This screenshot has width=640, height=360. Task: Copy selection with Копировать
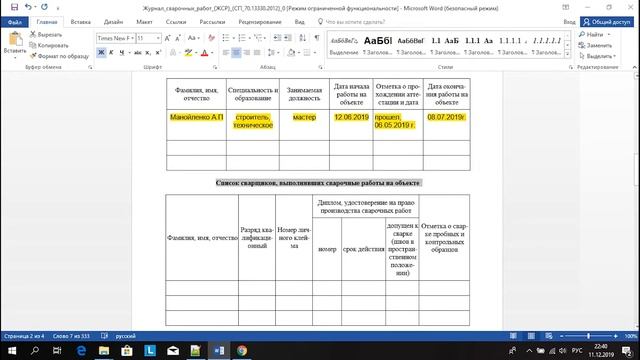49,45
